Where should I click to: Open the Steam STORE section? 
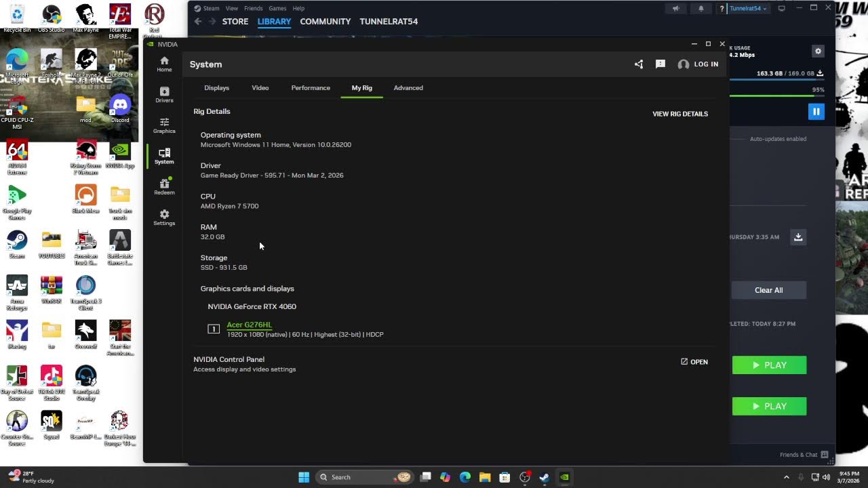(235, 22)
